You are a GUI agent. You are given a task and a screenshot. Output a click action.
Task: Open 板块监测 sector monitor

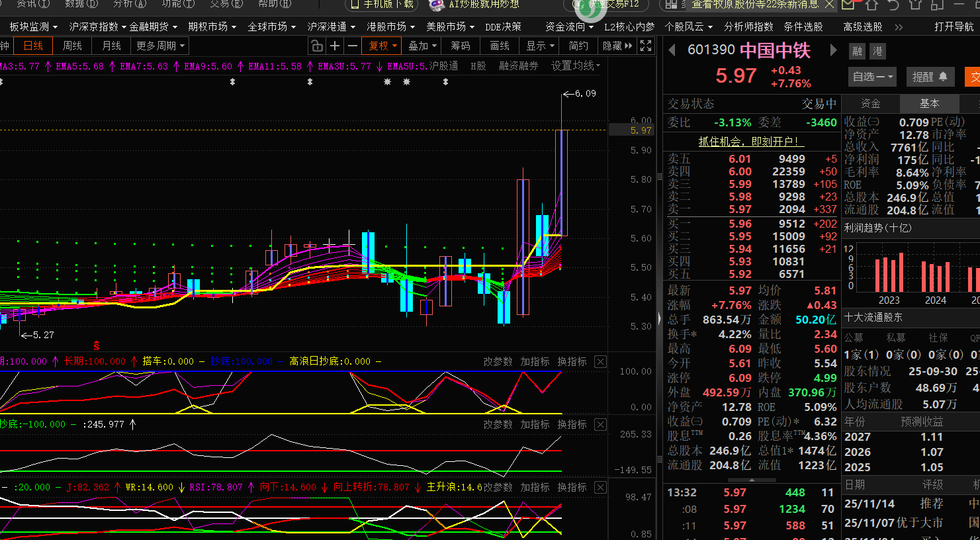pyautogui.click(x=34, y=27)
